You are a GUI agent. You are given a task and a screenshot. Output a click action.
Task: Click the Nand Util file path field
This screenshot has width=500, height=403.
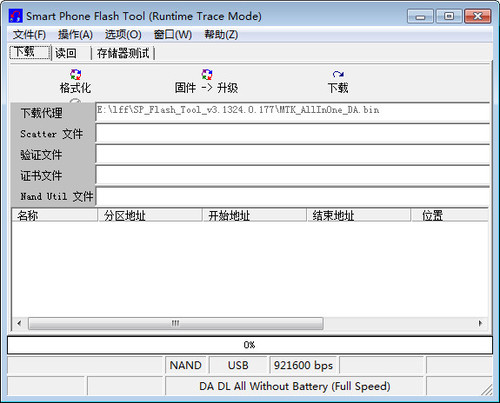(x=293, y=197)
